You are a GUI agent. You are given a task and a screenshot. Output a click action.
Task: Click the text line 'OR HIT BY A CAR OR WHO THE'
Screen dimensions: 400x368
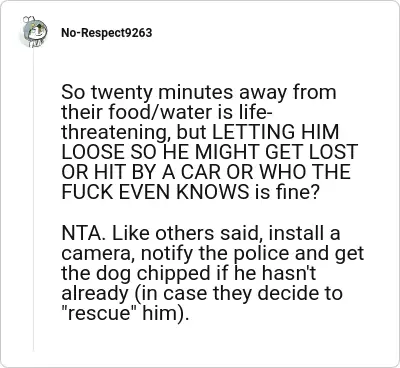(206, 172)
